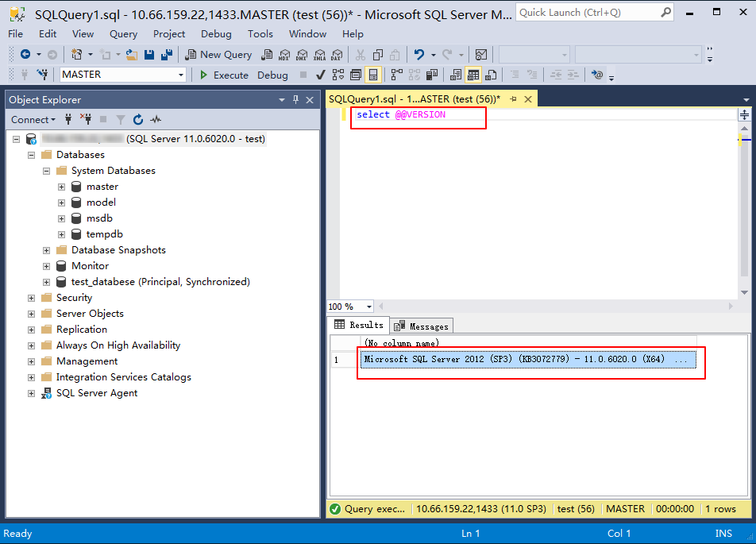Viewport: 756px width, 544px height.
Task: Click the New Query button
Action: pos(218,55)
